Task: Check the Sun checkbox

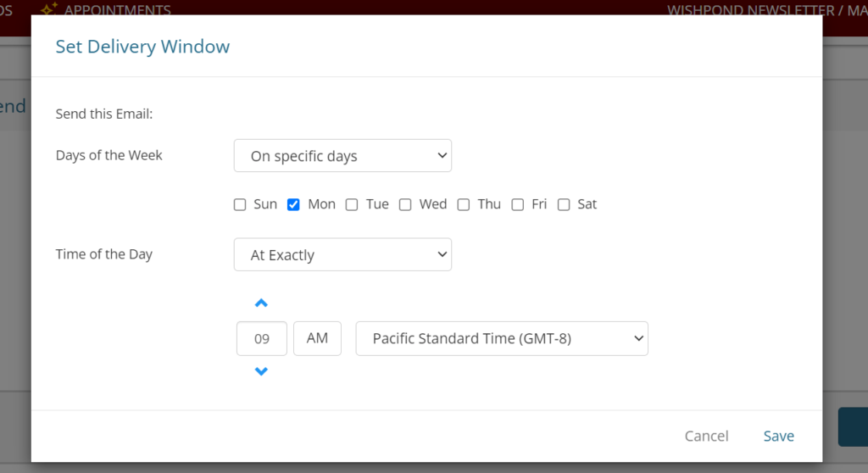Action: click(x=240, y=205)
